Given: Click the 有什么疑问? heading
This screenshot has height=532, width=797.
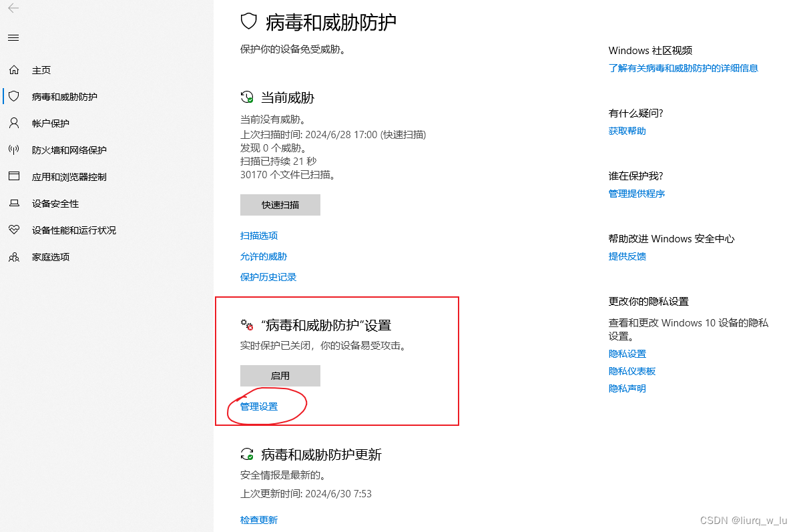Looking at the screenshot, I should [635, 113].
